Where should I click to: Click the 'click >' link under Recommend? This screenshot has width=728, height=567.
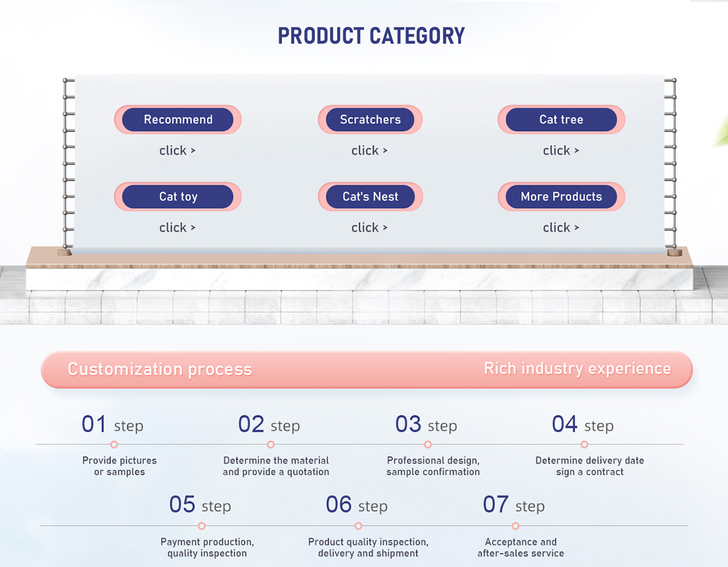coord(177,151)
